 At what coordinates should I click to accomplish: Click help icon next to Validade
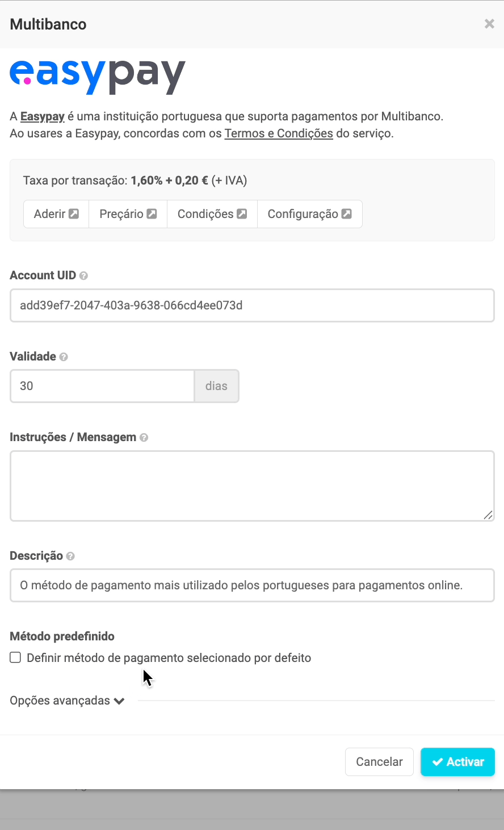pos(64,357)
